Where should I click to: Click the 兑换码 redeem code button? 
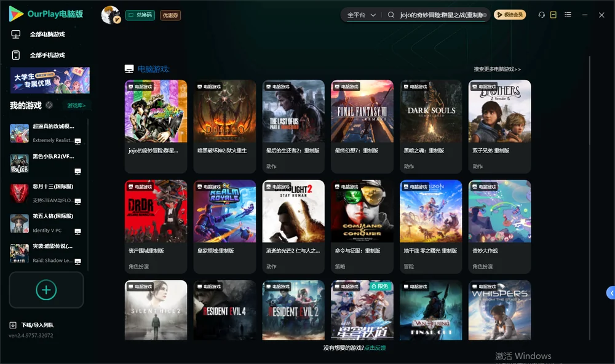coord(140,15)
